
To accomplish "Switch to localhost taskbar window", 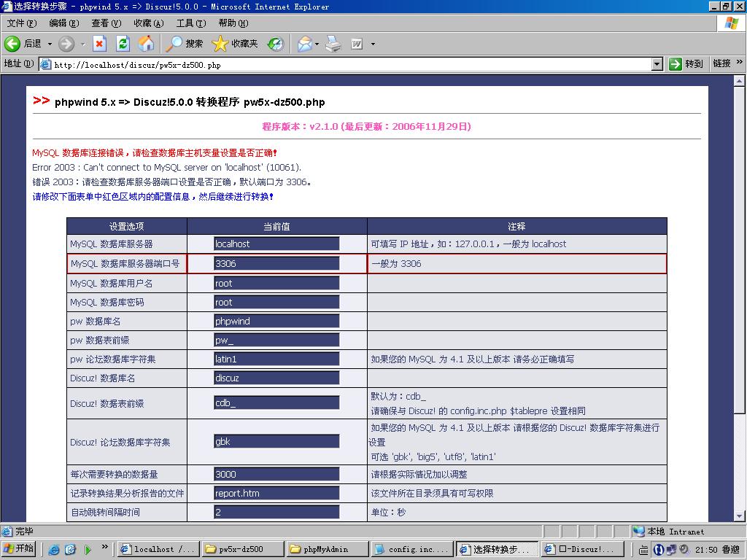I will coord(158,549).
